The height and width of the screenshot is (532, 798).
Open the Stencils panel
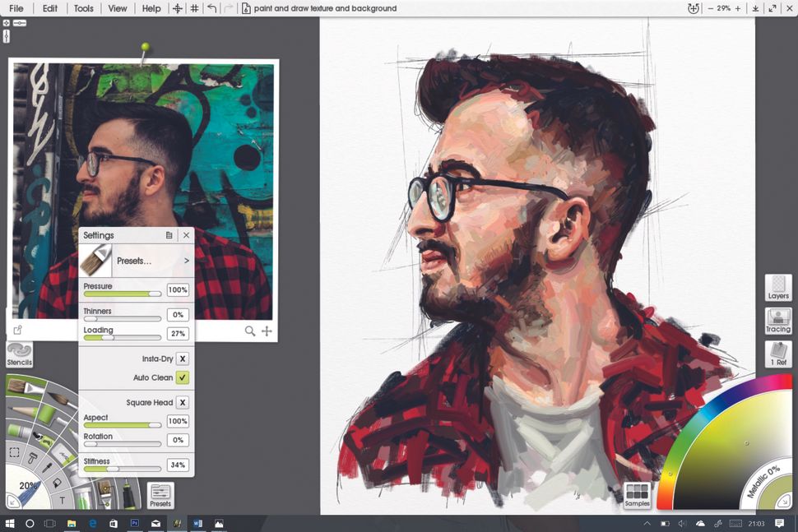click(19, 355)
